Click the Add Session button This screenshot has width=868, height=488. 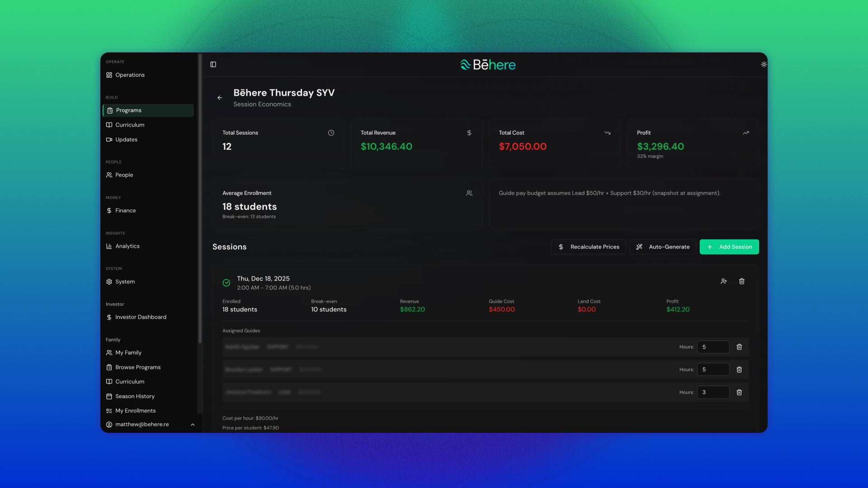(729, 247)
